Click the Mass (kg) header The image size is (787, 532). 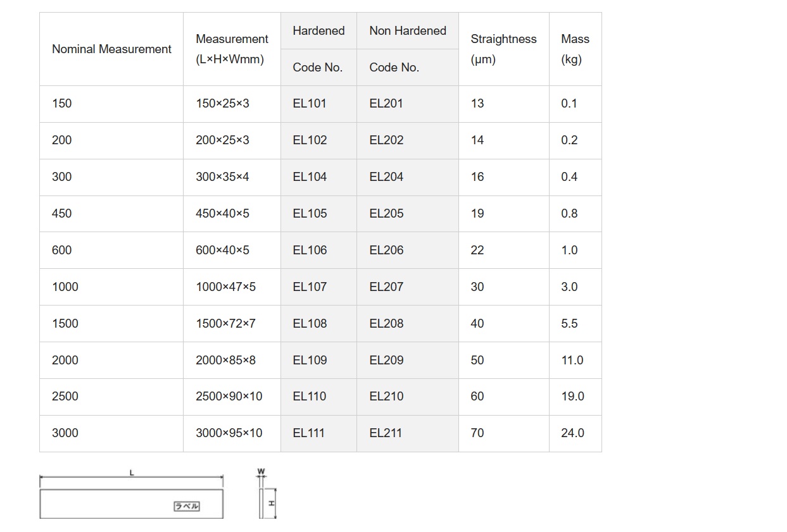click(x=574, y=49)
